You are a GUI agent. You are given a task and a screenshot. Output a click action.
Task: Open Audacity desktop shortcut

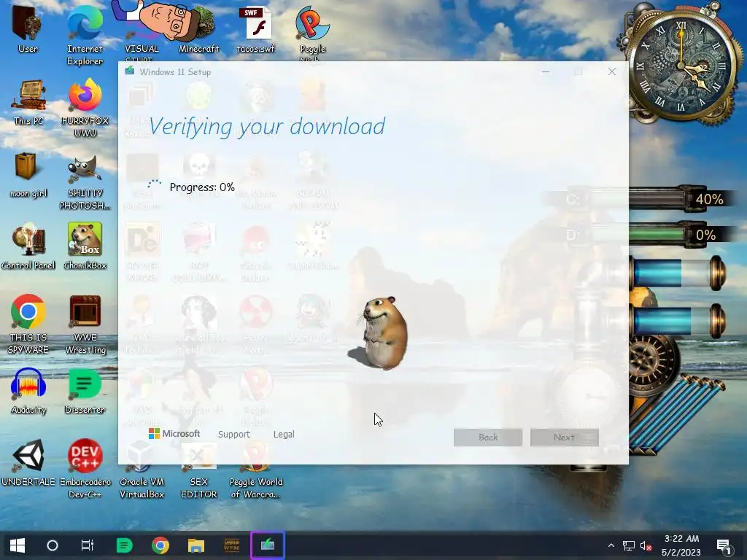(x=28, y=392)
